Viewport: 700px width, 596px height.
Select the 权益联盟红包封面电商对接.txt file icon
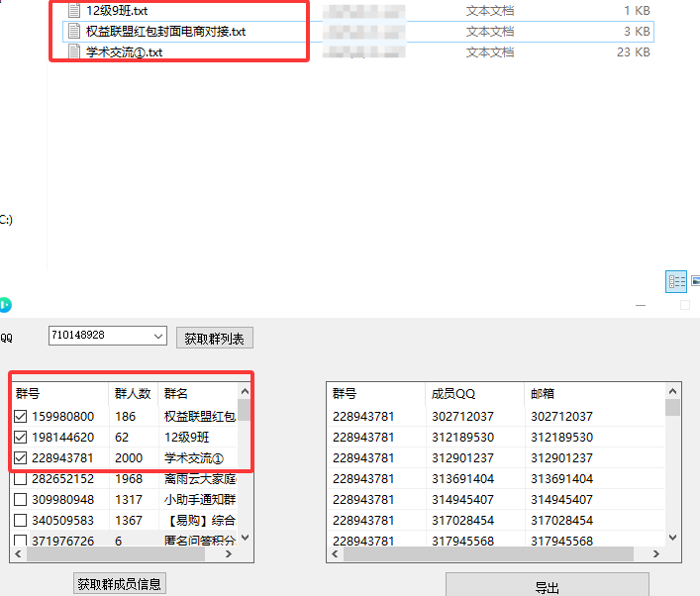pos(75,31)
